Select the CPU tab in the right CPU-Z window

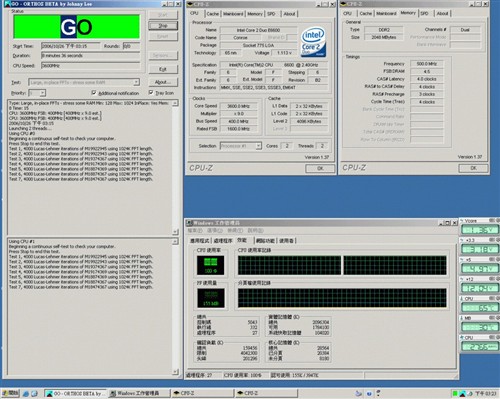[x=347, y=14]
